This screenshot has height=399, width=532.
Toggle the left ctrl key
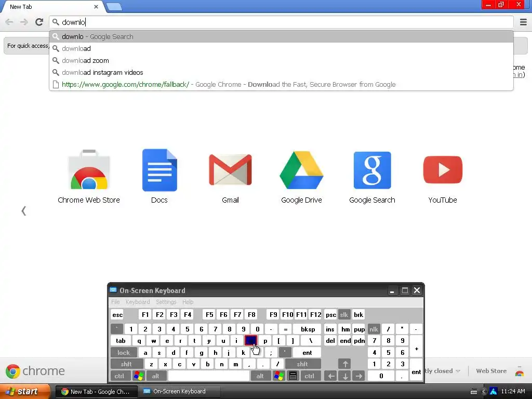119,376
